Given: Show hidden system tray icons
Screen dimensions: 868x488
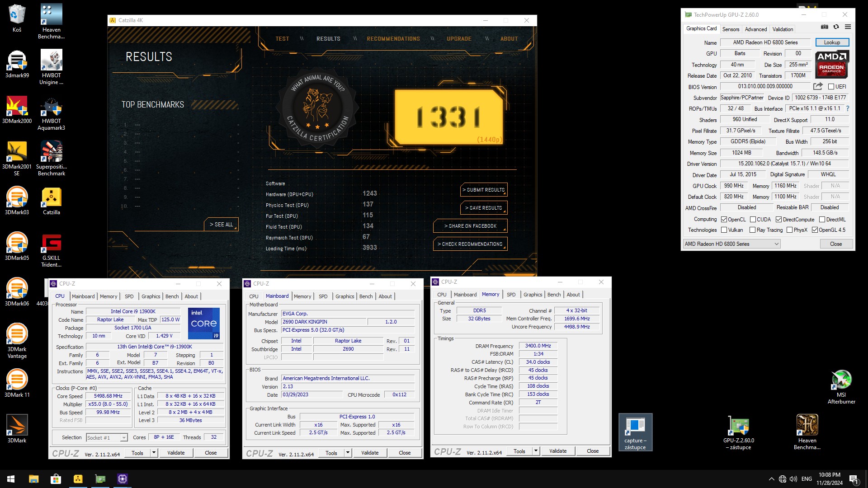Looking at the screenshot, I should pyautogui.click(x=771, y=479).
